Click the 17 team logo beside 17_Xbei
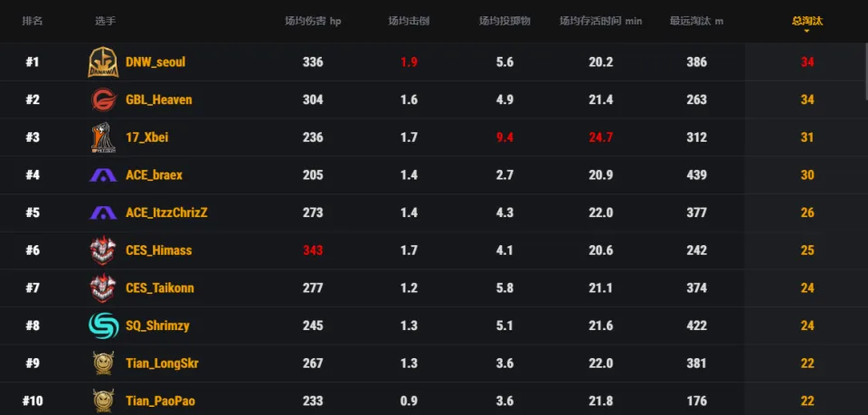The width and height of the screenshot is (868, 415). [x=103, y=137]
